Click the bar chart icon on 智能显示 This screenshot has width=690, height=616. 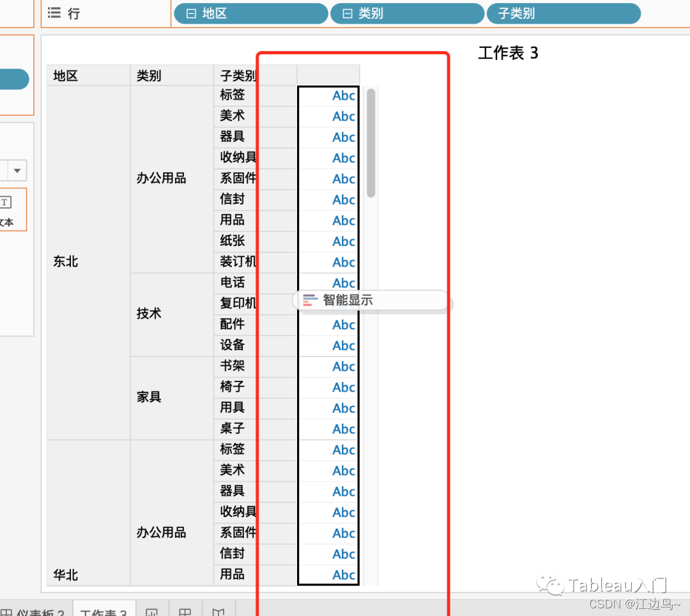tap(311, 299)
